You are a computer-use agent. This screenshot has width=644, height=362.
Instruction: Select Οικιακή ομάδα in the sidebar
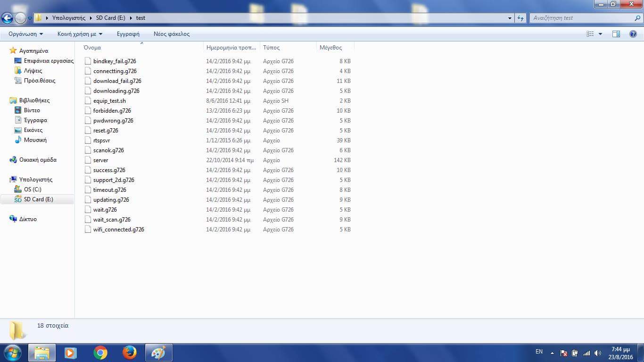click(x=38, y=160)
